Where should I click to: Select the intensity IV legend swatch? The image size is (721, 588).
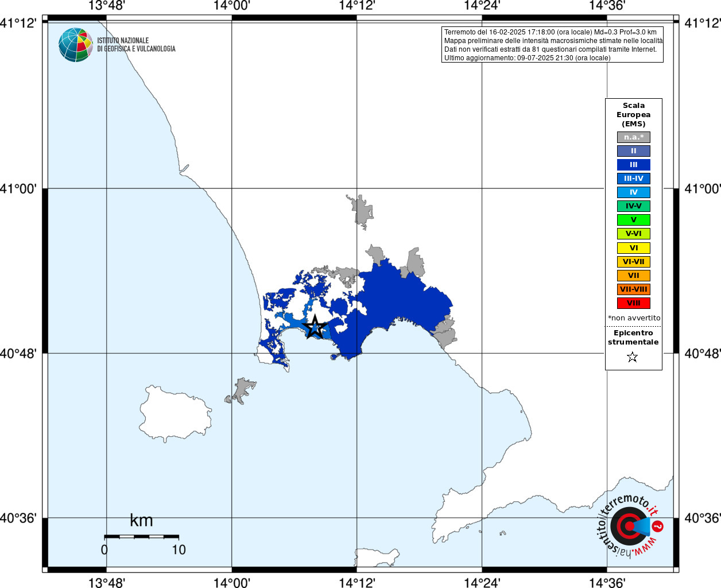(x=634, y=192)
